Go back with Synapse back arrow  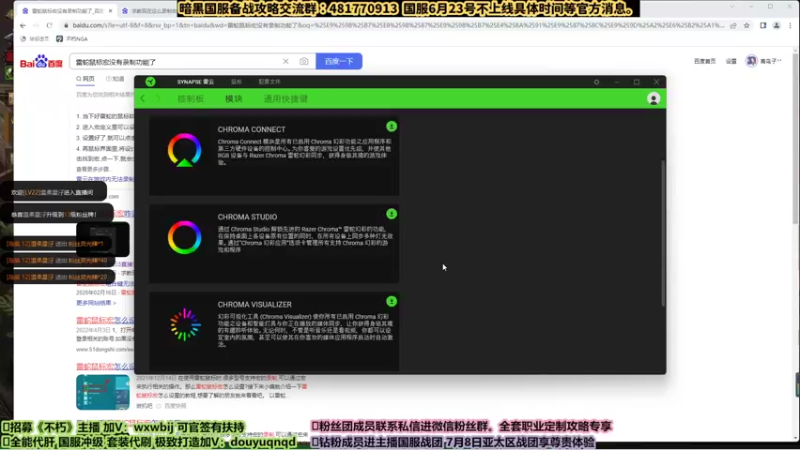coord(143,99)
